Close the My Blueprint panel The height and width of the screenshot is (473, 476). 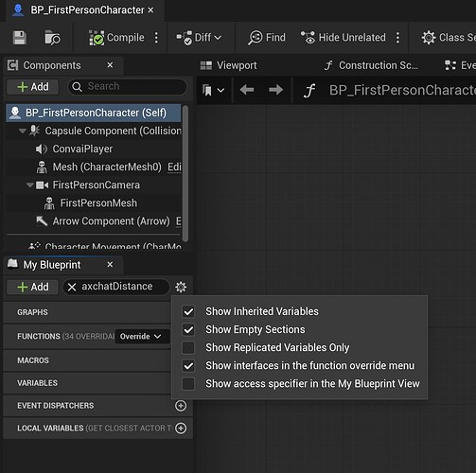pos(110,265)
